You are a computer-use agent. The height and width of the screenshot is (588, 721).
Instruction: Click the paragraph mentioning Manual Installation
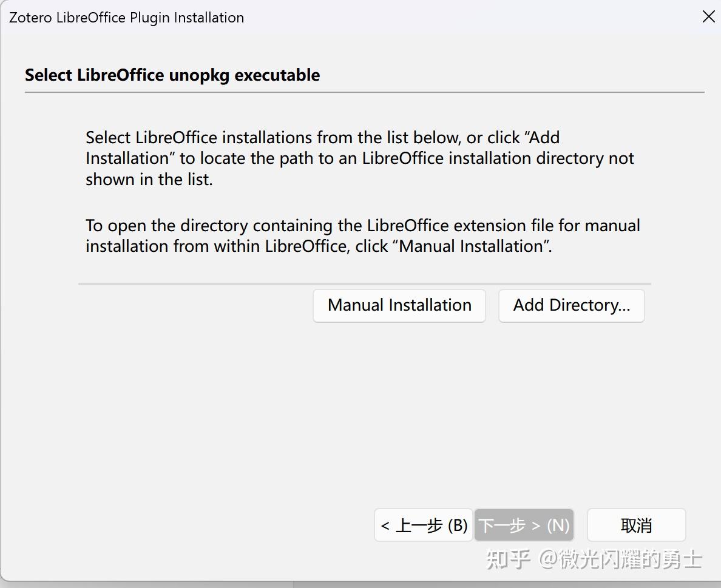[x=362, y=235]
